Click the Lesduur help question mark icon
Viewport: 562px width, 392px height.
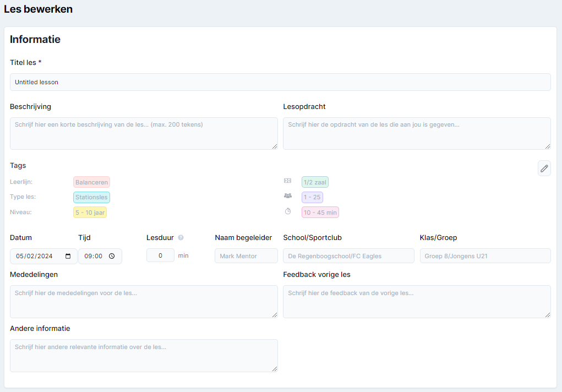[181, 238]
